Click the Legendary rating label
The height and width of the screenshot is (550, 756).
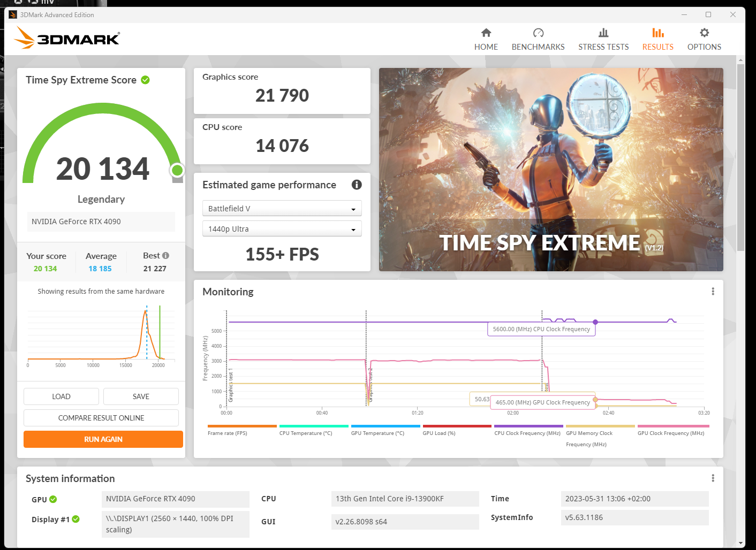tap(101, 199)
